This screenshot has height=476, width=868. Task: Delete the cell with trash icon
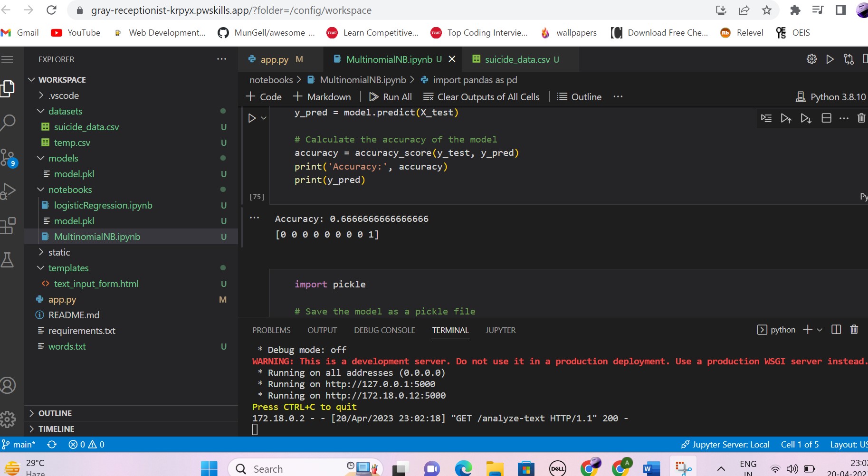point(861,118)
